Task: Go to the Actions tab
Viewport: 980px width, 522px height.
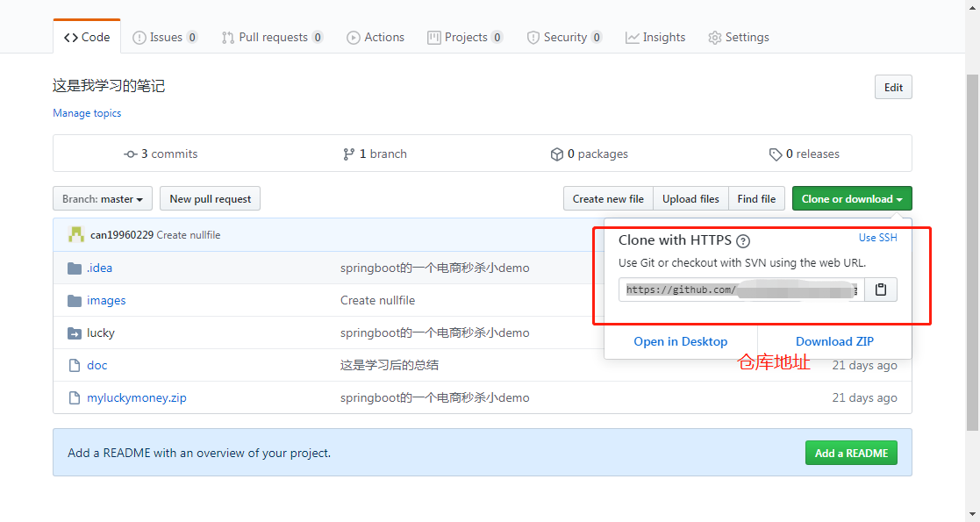Action: click(x=376, y=37)
